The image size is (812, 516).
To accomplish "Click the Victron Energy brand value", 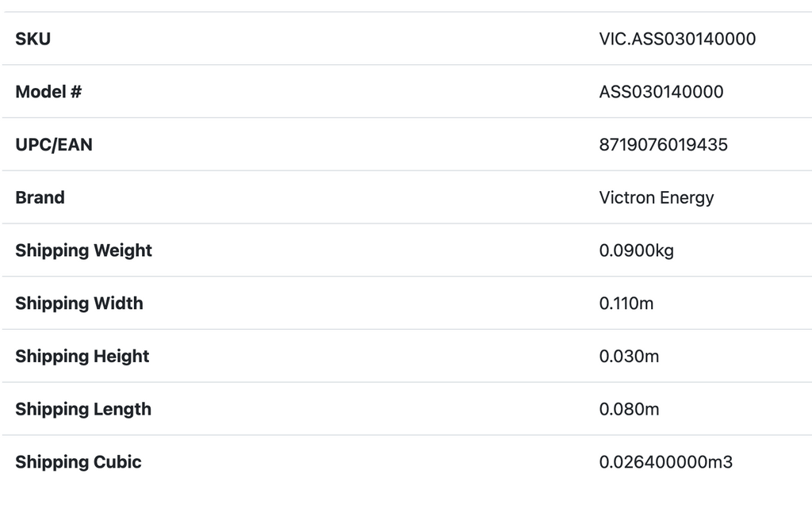I will 656,197.
